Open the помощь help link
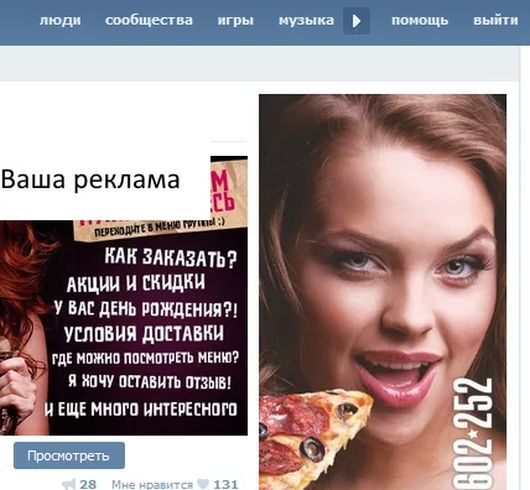530x490 pixels. pos(419,21)
